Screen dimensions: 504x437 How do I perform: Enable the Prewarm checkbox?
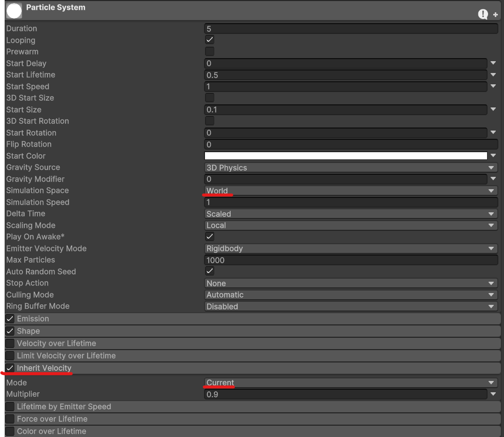tap(210, 51)
